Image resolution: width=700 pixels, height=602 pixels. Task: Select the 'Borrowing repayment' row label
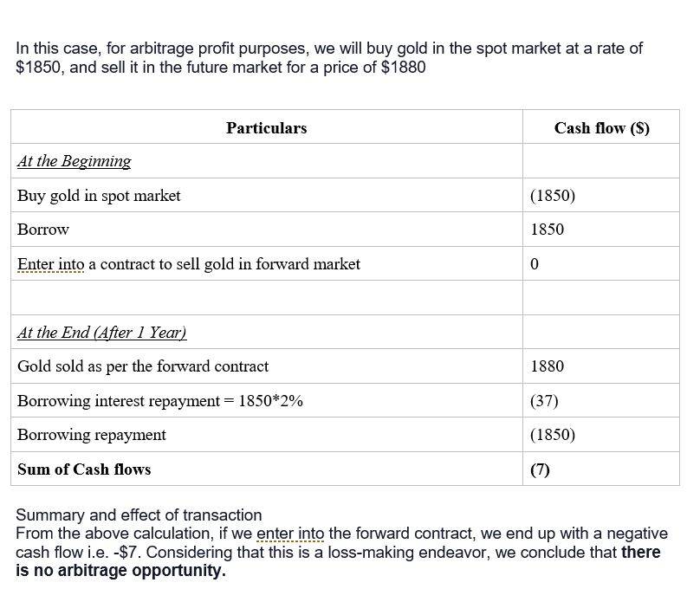point(92,435)
